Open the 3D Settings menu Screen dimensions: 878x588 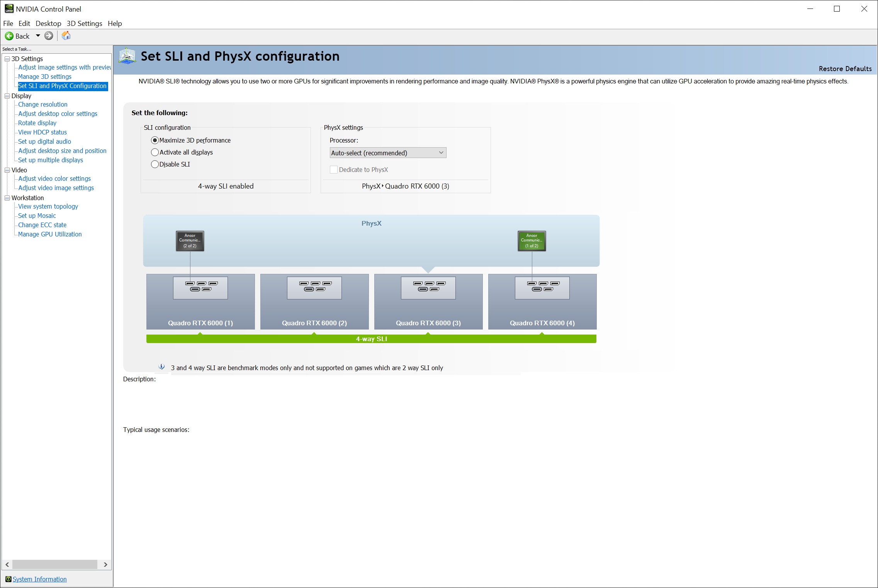(84, 24)
